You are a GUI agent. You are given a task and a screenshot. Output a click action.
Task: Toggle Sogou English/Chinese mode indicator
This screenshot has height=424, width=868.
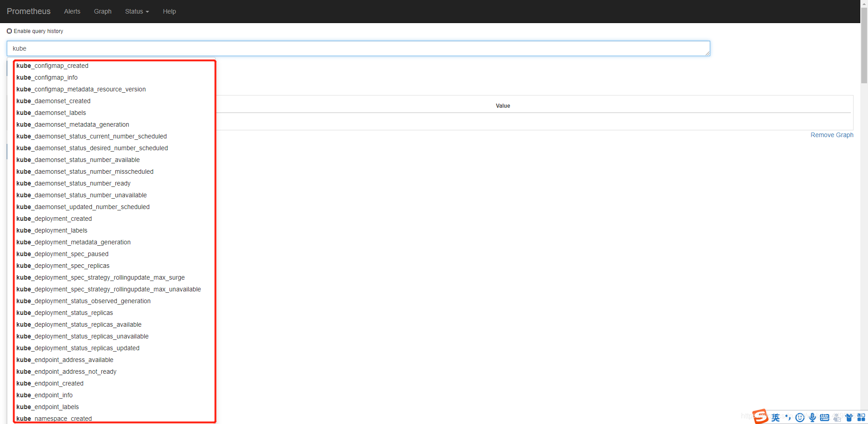click(x=776, y=417)
